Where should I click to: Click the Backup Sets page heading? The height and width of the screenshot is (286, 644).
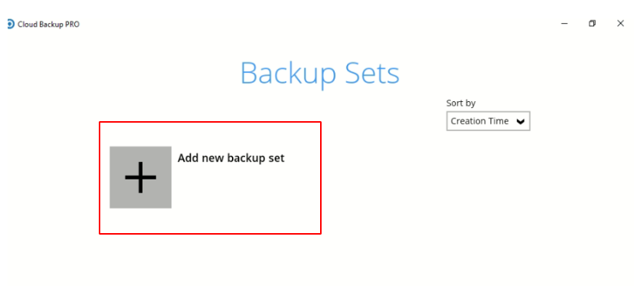pos(319,74)
